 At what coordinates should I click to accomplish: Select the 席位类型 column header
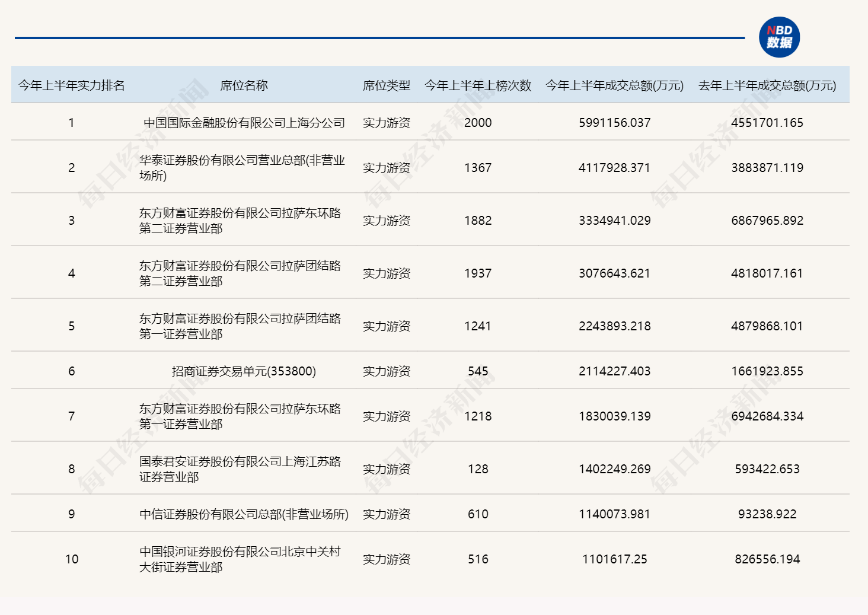387,85
